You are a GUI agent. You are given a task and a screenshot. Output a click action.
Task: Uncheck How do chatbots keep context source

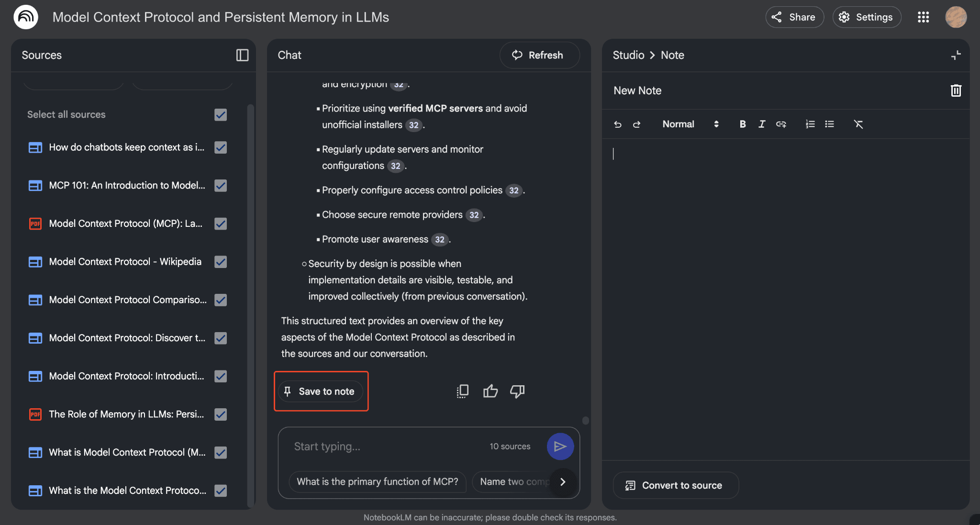point(221,147)
